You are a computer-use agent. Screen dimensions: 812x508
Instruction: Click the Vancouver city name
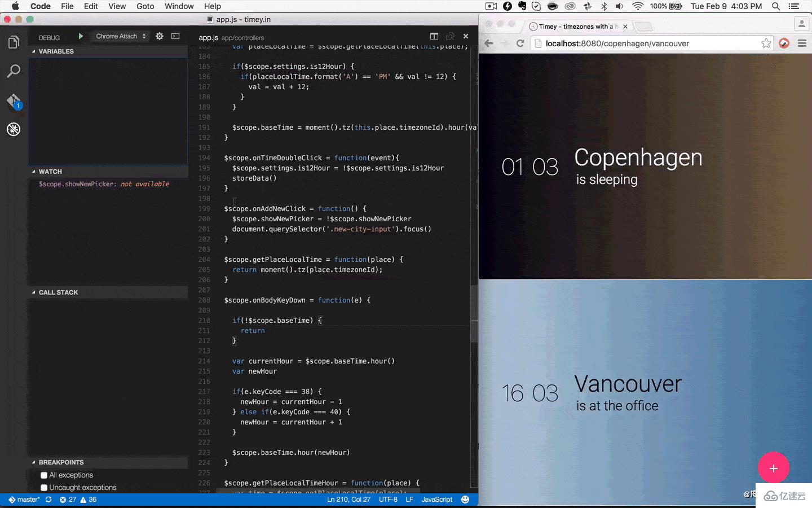[x=628, y=384]
